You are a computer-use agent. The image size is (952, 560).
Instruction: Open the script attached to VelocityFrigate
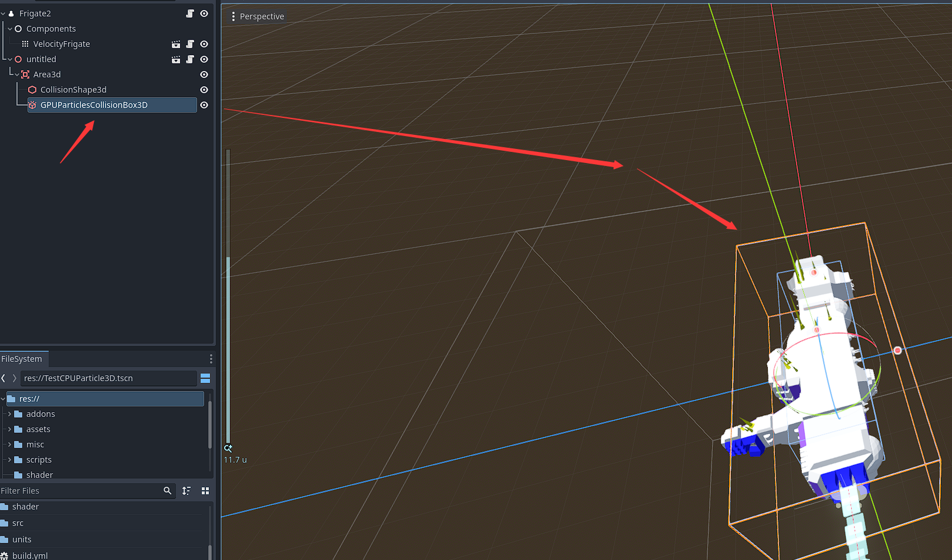pyautogui.click(x=190, y=44)
